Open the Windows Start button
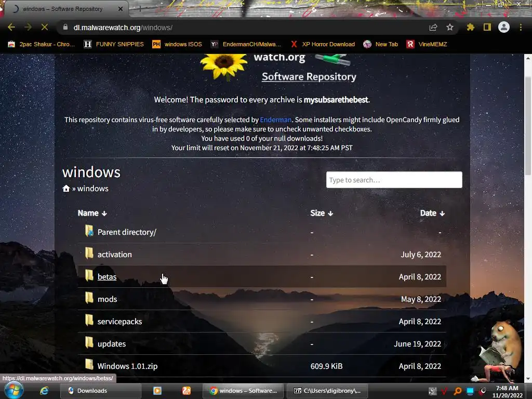 coord(14,391)
